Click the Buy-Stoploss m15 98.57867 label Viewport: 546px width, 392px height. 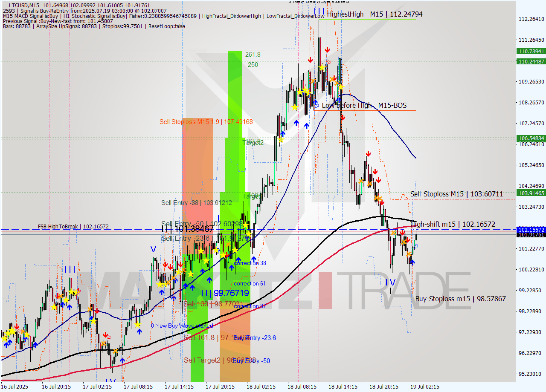coord(461,299)
